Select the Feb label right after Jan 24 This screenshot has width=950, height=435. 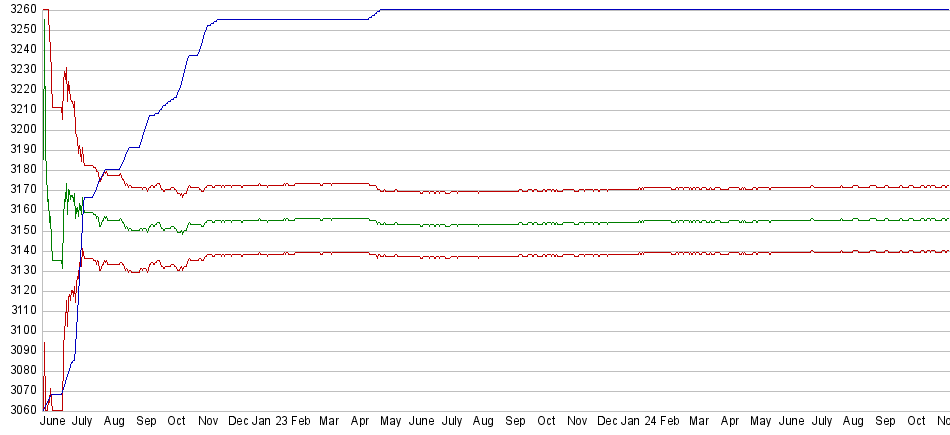coord(669,423)
